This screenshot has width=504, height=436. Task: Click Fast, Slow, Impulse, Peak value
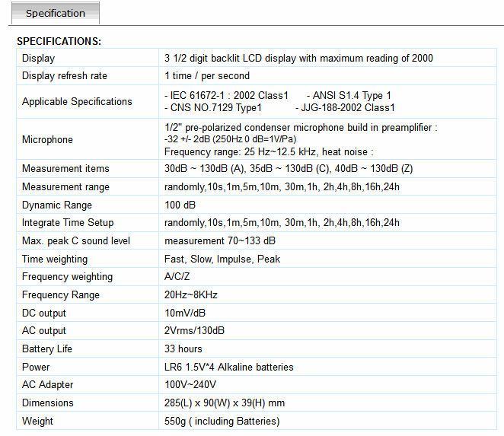[x=222, y=259]
